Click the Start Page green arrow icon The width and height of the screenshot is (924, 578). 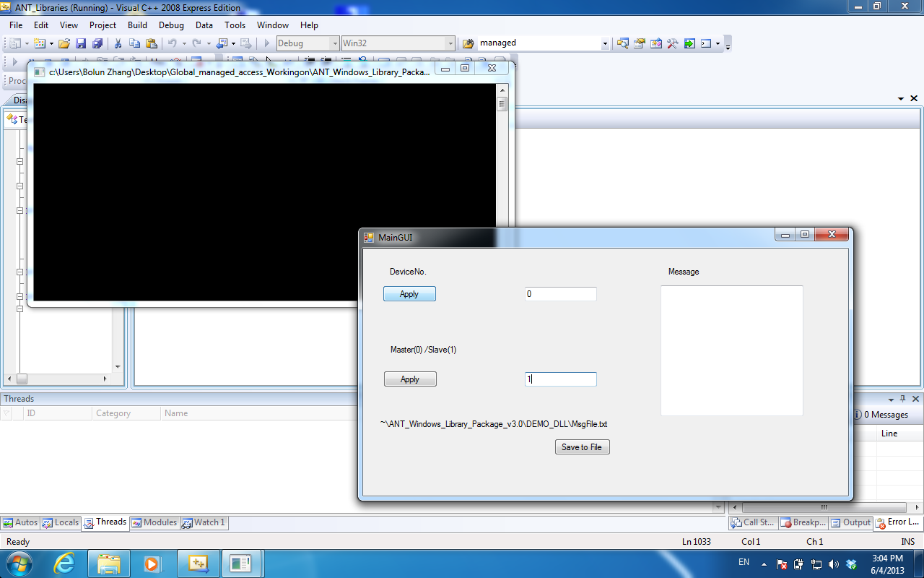click(689, 43)
